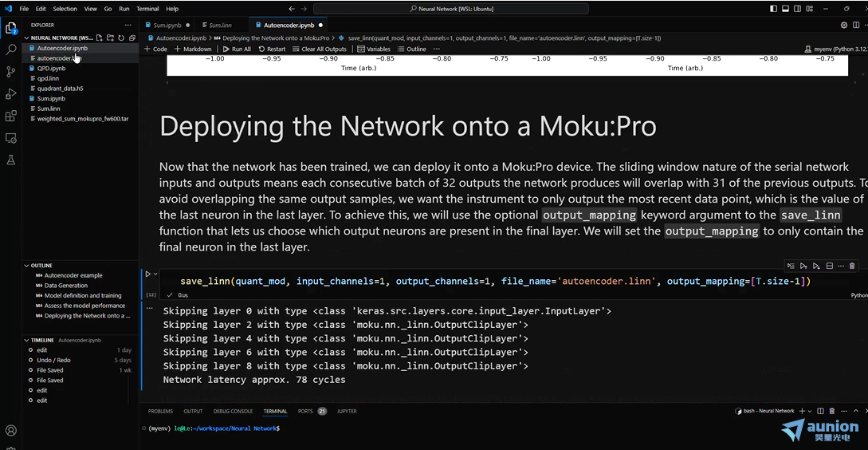Toggle the Variables view
The width and height of the screenshot is (868, 450).
[374, 49]
